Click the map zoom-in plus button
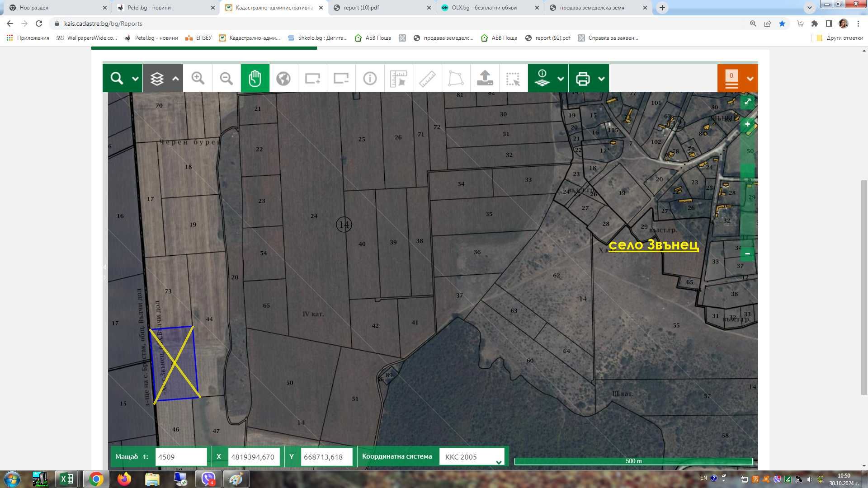The image size is (868, 488). (747, 124)
